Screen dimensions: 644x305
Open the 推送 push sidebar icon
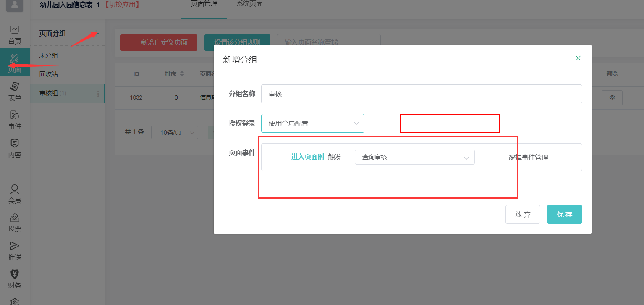(x=15, y=251)
